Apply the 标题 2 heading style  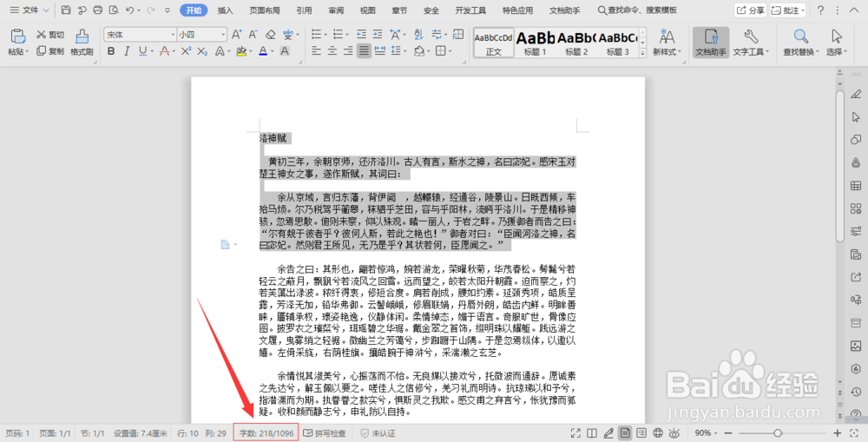576,43
